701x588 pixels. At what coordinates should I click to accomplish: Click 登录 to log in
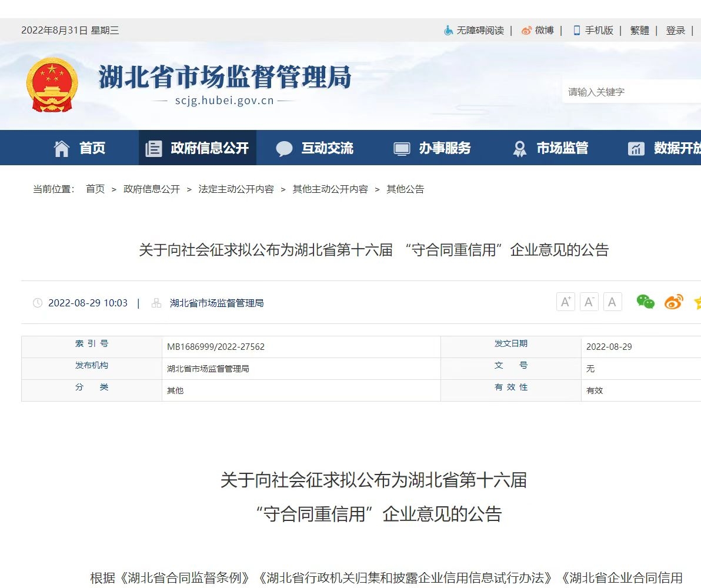675,31
